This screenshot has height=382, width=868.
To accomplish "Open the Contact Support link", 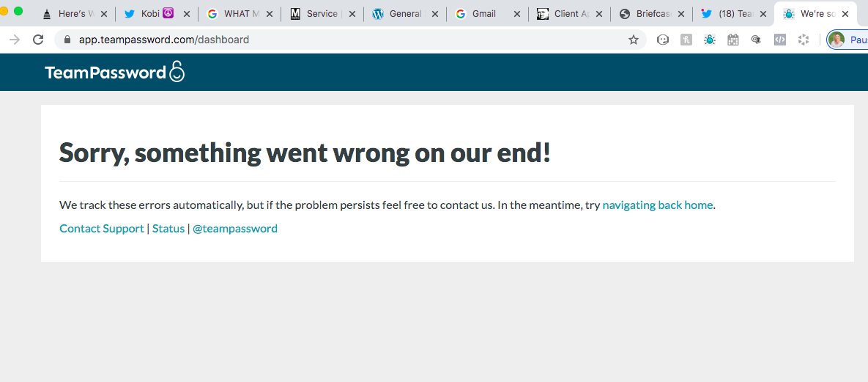I will point(102,229).
